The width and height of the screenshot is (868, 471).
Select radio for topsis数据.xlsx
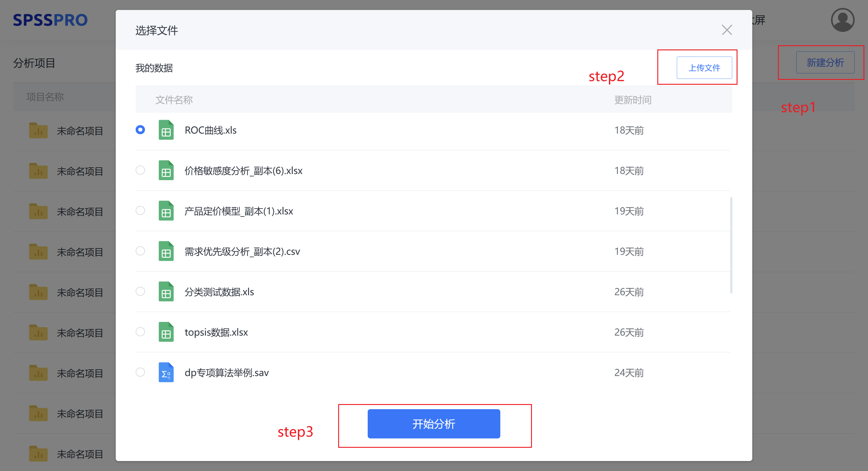(x=140, y=332)
